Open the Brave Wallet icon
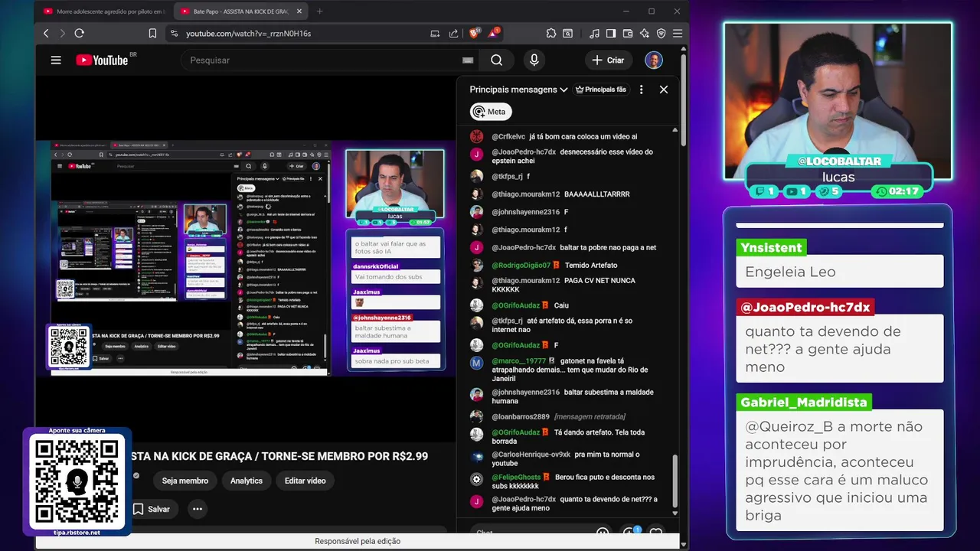 coord(628,34)
